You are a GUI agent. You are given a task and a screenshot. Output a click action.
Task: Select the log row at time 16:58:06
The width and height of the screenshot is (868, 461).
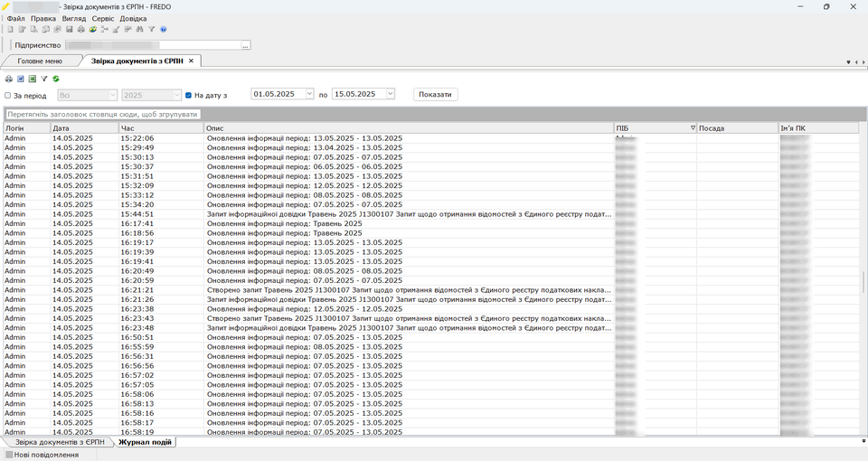coord(430,395)
